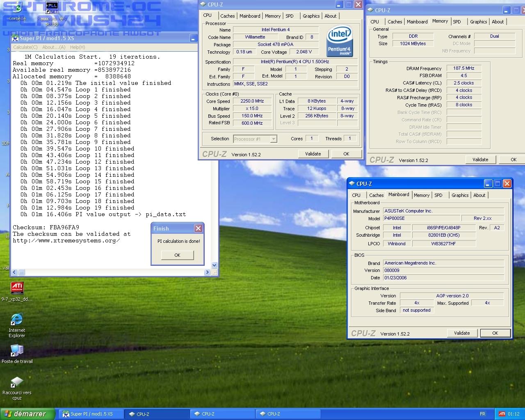Click the Core Voltage 2.048 V value
The image size is (525, 420).
click(304, 52)
